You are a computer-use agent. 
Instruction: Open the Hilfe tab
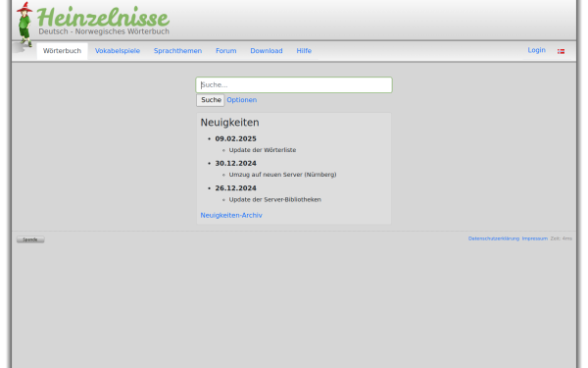point(304,51)
